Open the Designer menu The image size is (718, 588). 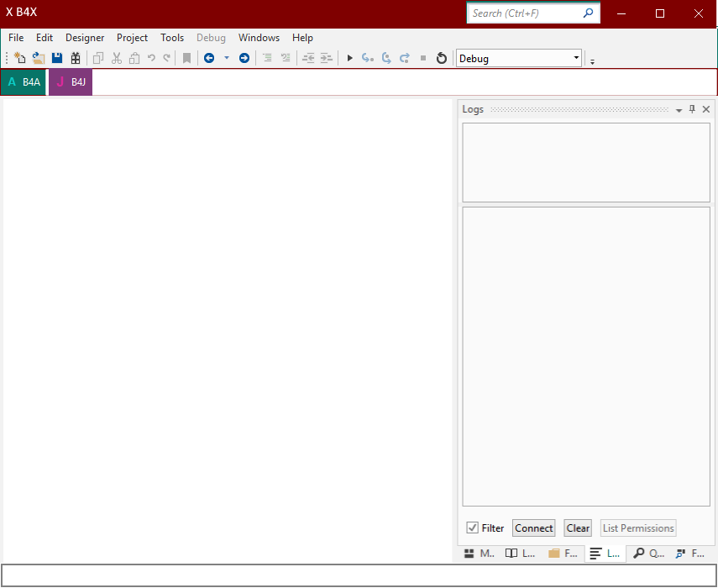pyautogui.click(x=84, y=38)
